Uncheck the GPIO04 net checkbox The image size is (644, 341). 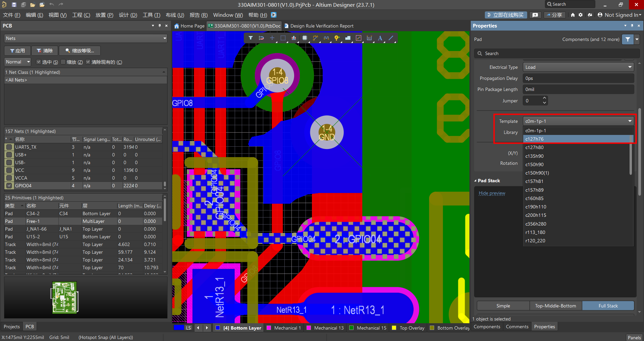click(x=9, y=186)
